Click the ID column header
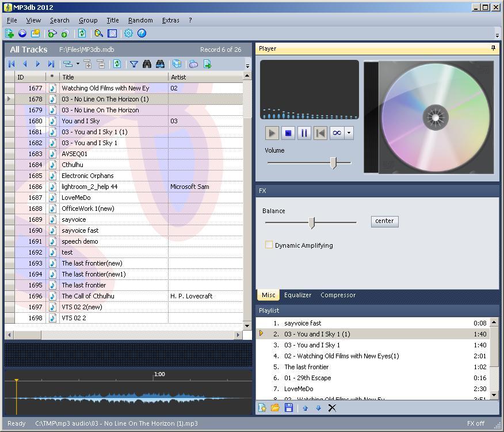Viewport: 504px width, 432px height. tap(30, 77)
